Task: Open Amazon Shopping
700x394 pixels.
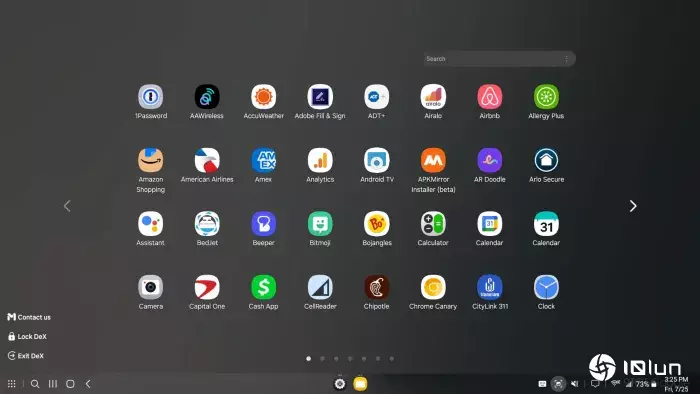Action: coord(150,160)
